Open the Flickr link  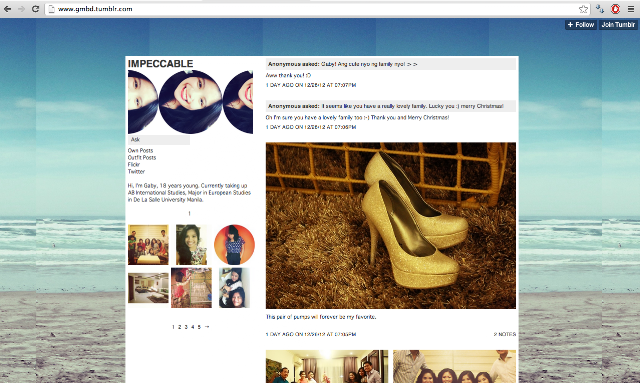tap(134, 165)
